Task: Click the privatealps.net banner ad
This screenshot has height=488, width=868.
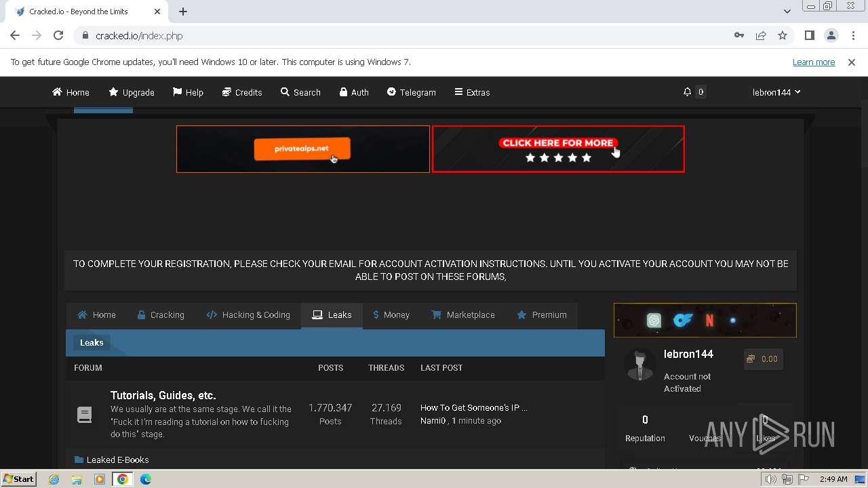Action: [x=303, y=149]
